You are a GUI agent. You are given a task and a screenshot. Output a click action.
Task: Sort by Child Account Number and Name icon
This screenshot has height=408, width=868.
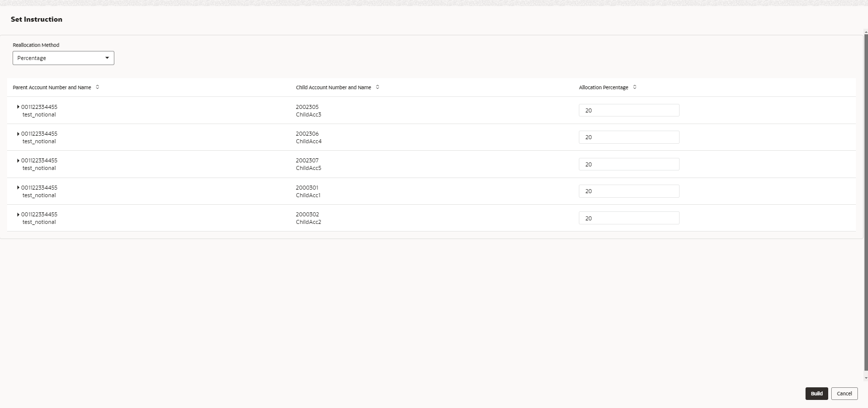pos(377,87)
